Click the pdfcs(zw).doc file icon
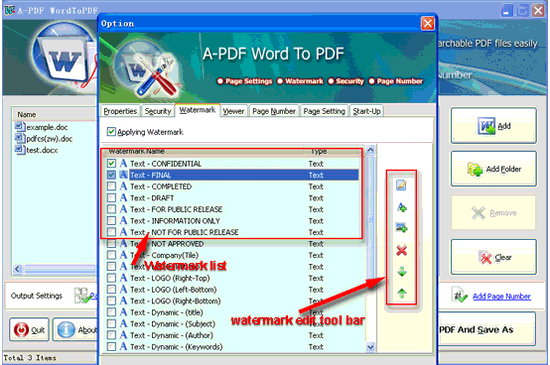This screenshot has width=550, height=365. [19, 138]
